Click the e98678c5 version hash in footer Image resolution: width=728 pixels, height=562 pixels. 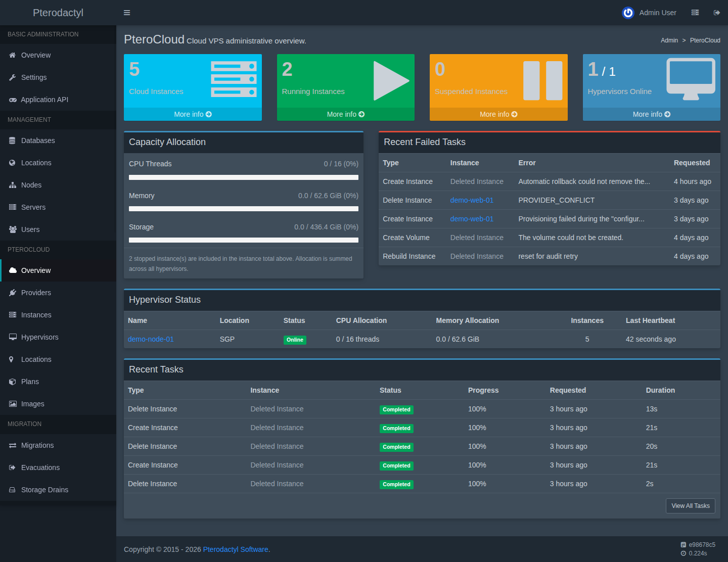click(x=702, y=545)
